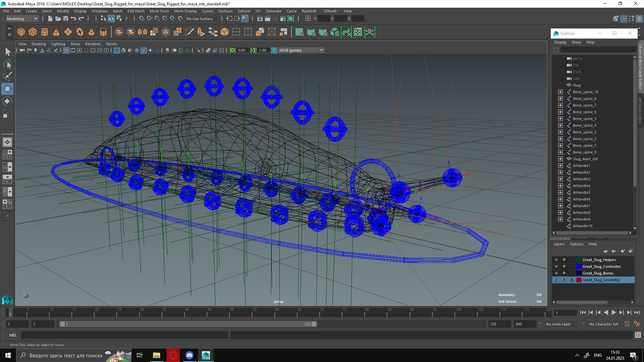
Task: Toggle R display type of Great_Slug_Geometry layer
Action: pos(572,280)
